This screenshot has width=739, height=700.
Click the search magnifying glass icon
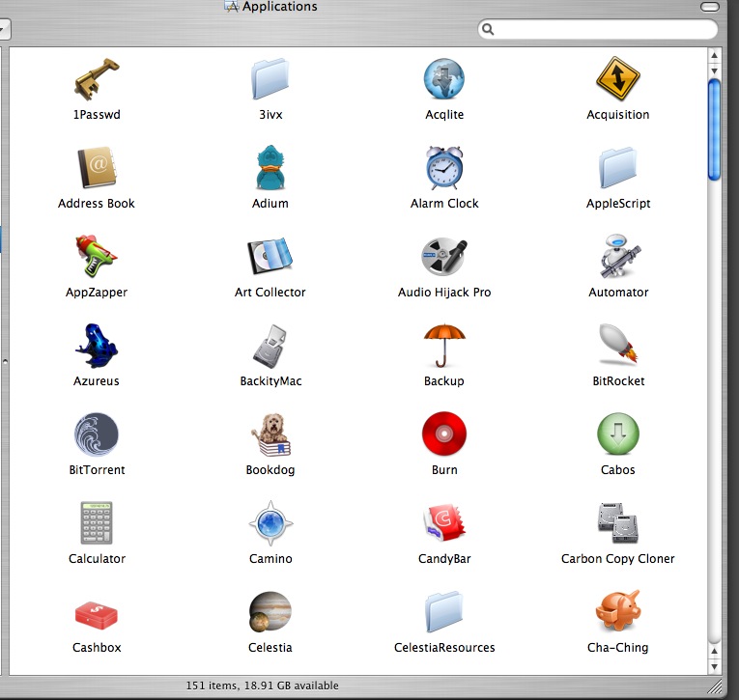488,29
